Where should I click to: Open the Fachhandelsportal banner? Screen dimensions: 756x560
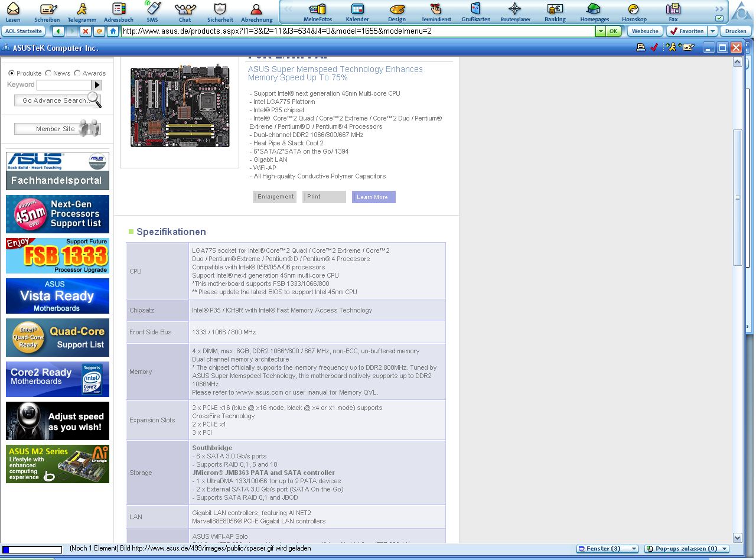(57, 171)
